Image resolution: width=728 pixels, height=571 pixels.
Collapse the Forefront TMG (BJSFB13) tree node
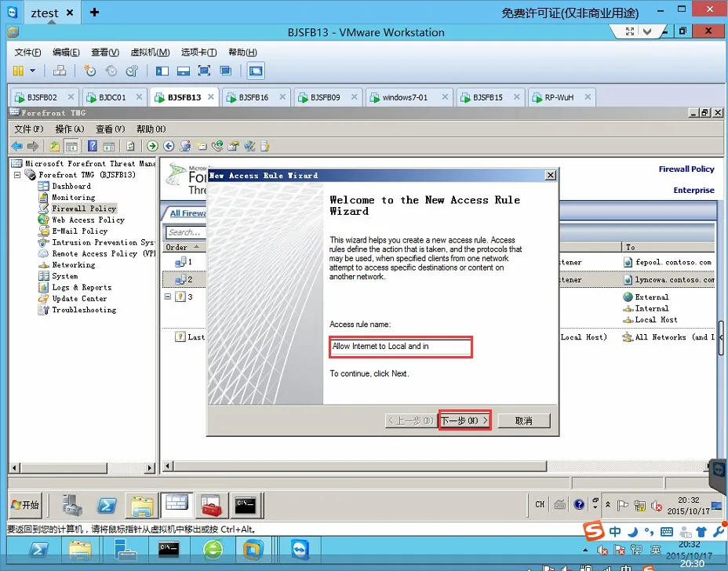pos(17,175)
